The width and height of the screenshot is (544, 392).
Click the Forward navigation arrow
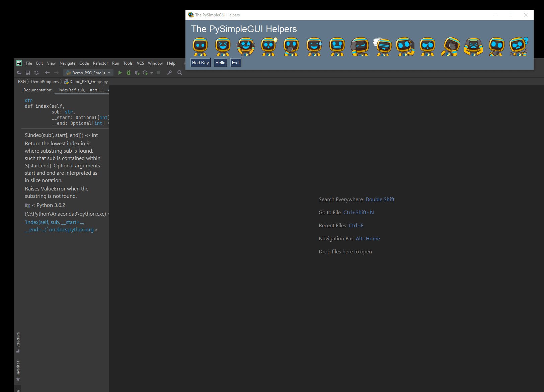56,73
